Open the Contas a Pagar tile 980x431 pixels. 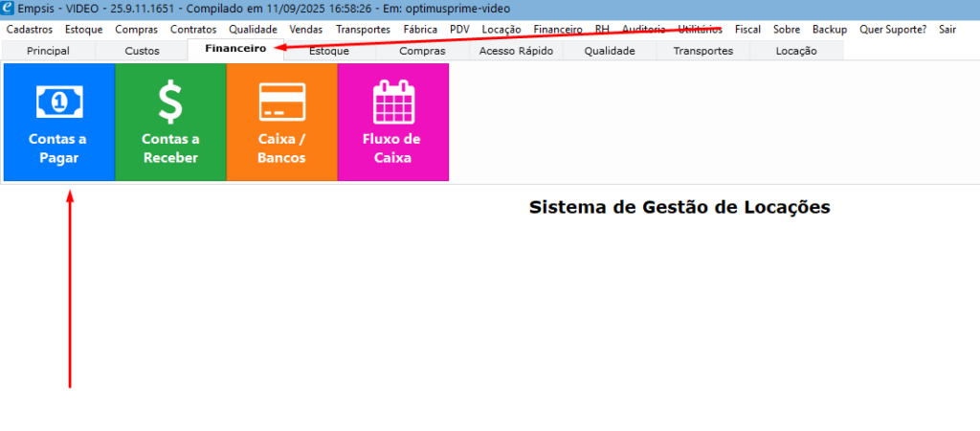[x=59, y=122]
